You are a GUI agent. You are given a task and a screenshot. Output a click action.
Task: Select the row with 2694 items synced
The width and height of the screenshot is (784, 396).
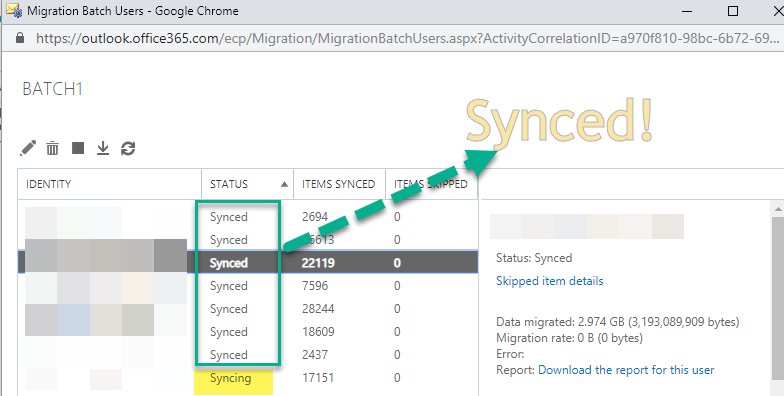point(248,217)
